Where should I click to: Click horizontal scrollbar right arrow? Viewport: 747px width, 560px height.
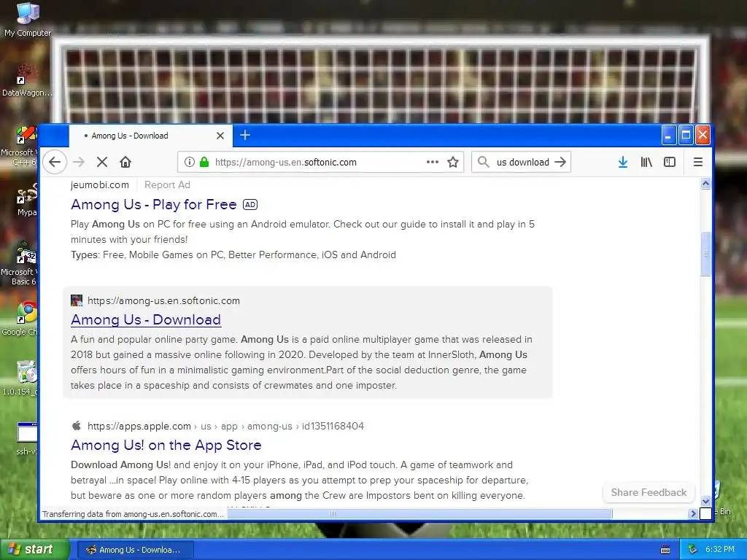tap(693, 514)
